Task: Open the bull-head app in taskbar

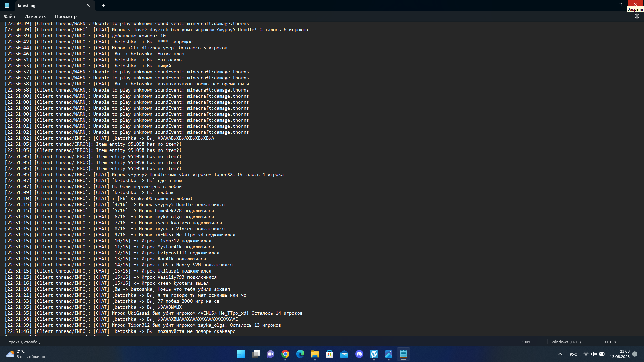Action: tap(374, 354)
